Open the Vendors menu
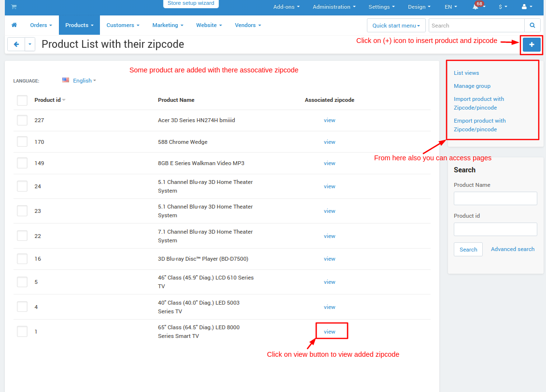Screen dimensions: 546x392 [248, 25]
